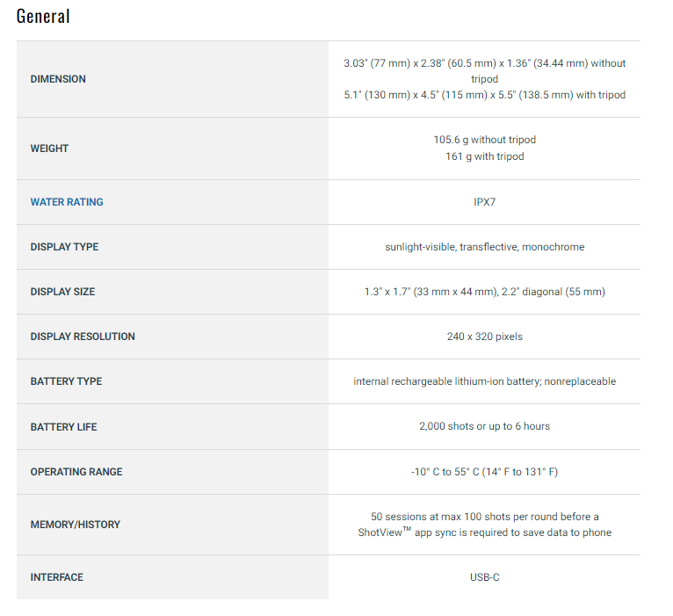The width and height of the screenshot is (673, 616).
Task: Click the WEIGHT row label
Action: [x=49, y=149]
